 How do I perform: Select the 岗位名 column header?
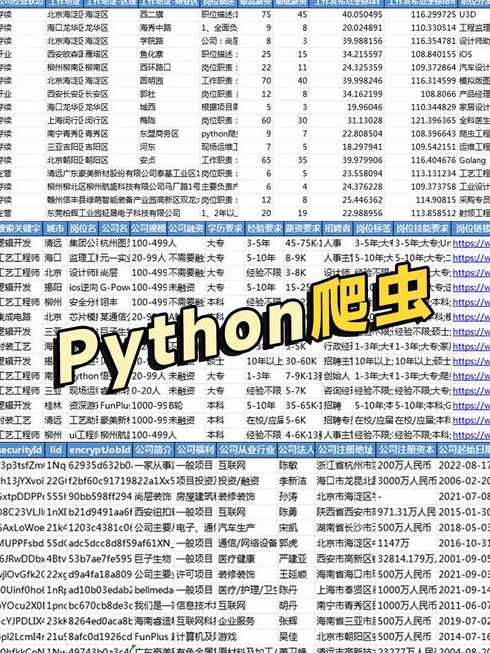pos(83,228)
